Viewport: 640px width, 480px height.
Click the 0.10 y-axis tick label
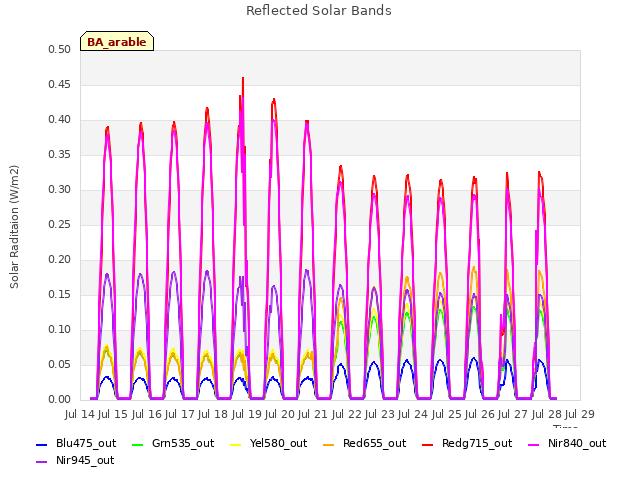[60, 329]
